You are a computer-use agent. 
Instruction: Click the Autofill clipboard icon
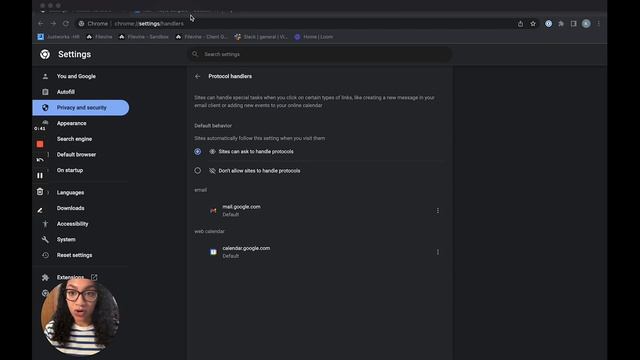[45, 92]
